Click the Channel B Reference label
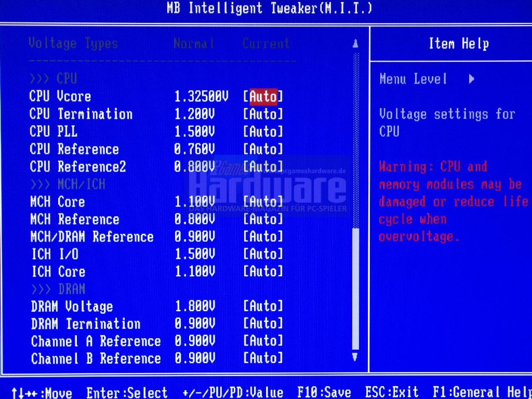Screen dimensions: 532x399 coord(96,359)
